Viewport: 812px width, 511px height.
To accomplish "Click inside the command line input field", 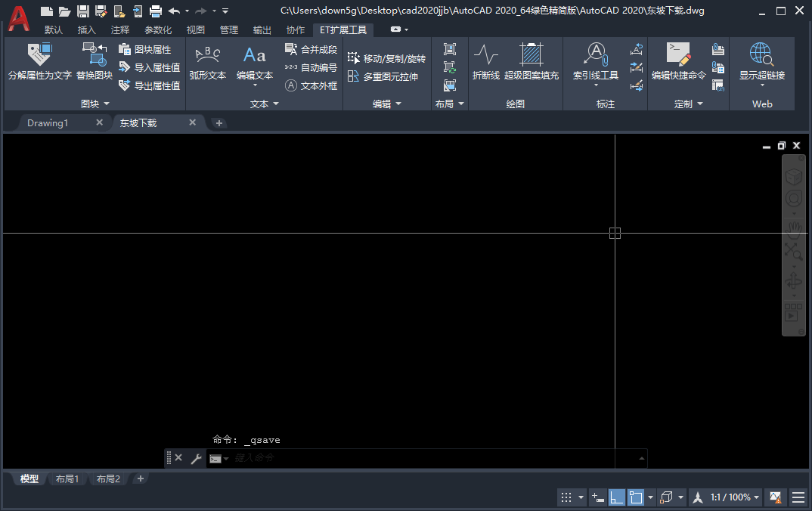I will tap(378, 458).
